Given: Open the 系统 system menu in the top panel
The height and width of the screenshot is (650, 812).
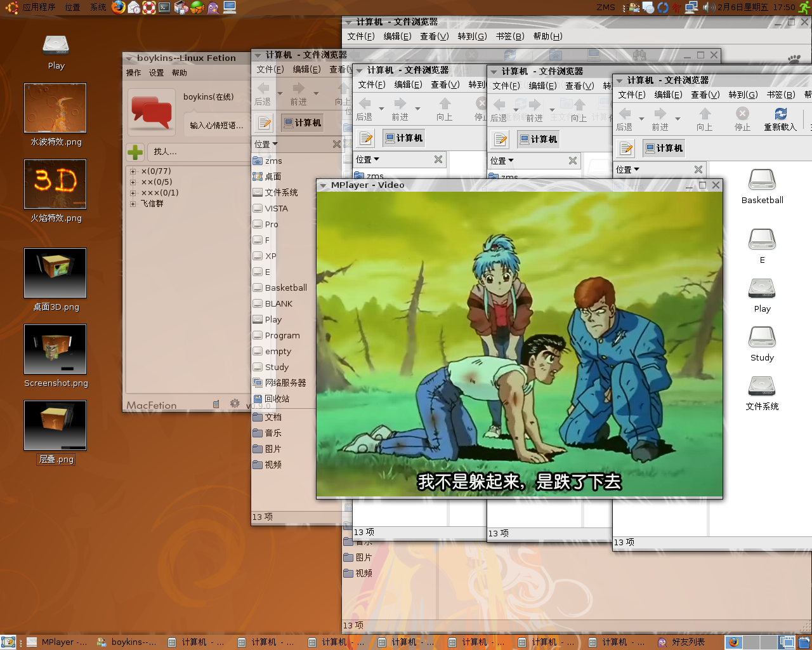Looking at the screenshot, I should 98,7.
